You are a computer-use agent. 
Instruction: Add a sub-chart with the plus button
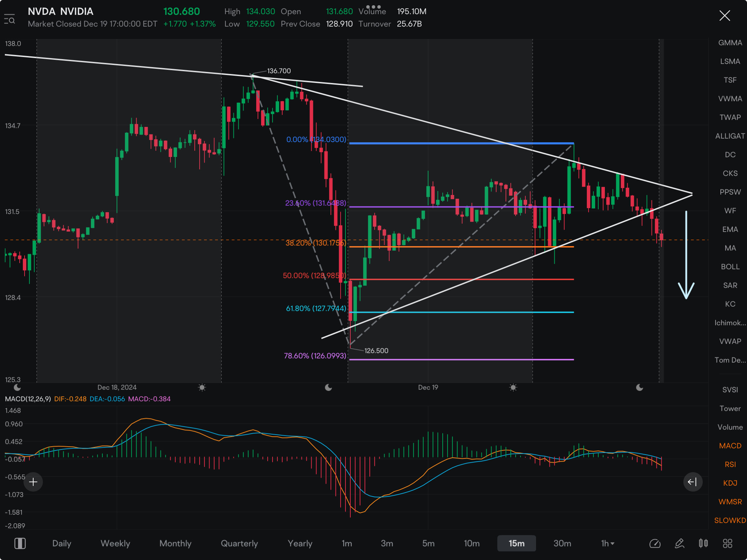[33, 482]
